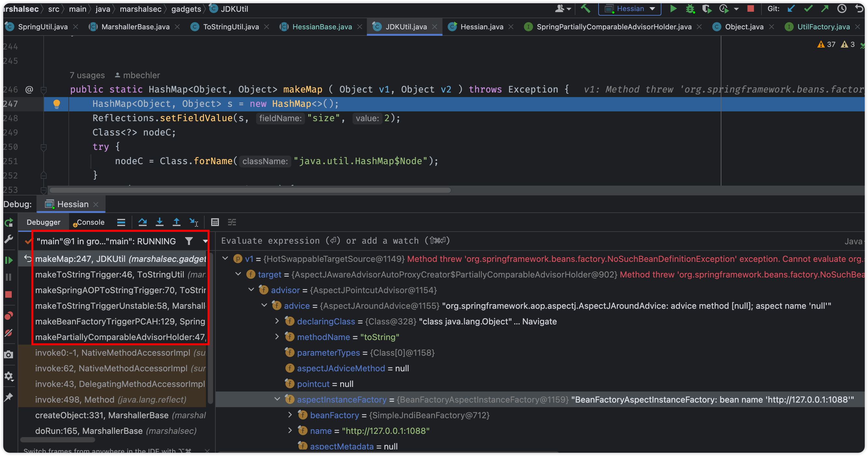
Task: Open the Console tab in debug panel
Action: (x=89, y=222)
